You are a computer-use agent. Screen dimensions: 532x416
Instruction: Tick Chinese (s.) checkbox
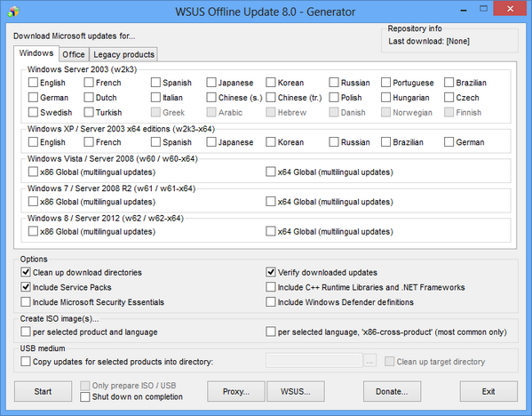click(x=211, y=98)
